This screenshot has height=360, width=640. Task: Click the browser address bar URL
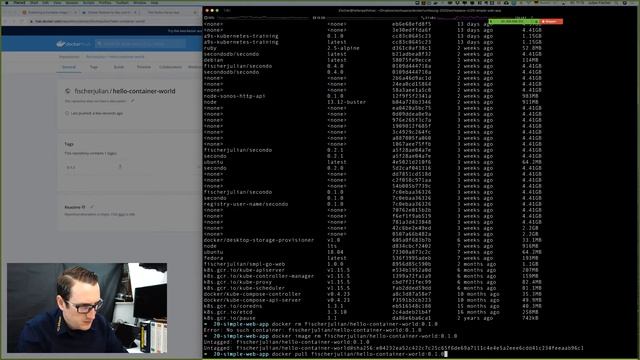coord(90,21)
